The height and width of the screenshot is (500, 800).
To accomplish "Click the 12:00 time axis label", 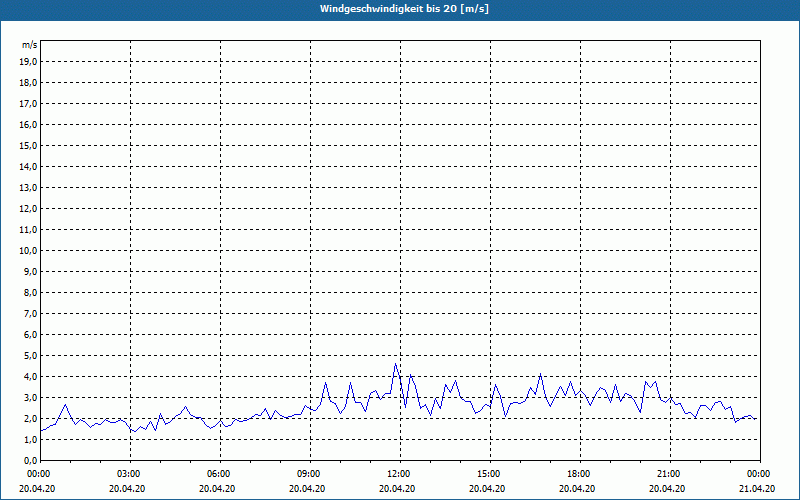I will (x=398, y=474).
